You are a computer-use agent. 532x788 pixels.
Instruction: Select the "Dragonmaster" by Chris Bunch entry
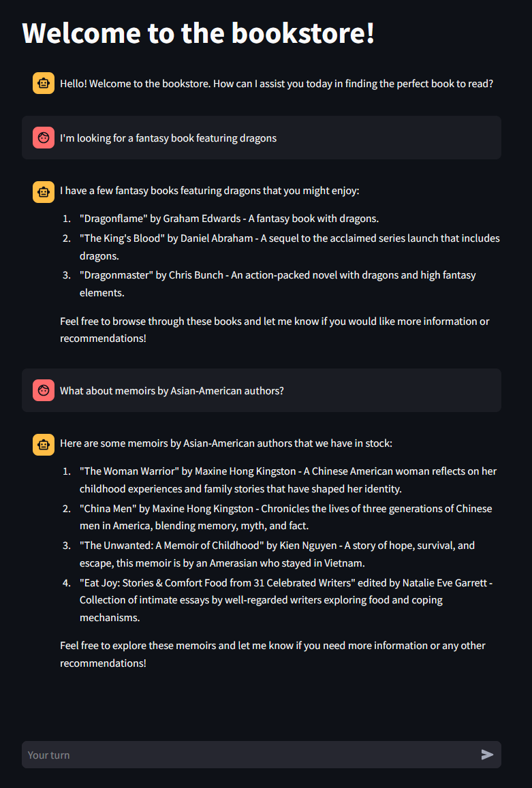(277, 283)
